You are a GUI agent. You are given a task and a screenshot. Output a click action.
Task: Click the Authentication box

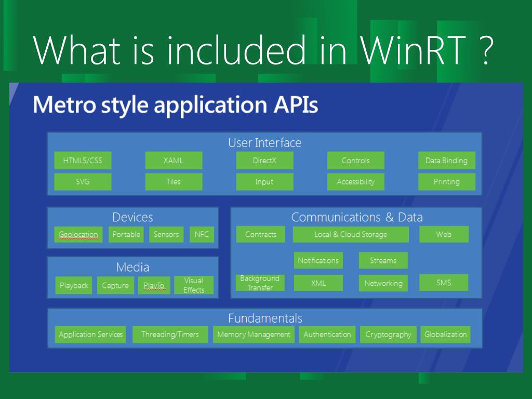[x=327, y=334]
